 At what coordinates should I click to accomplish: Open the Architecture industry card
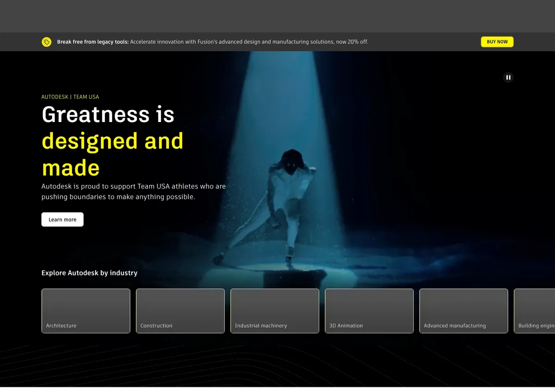86,311
